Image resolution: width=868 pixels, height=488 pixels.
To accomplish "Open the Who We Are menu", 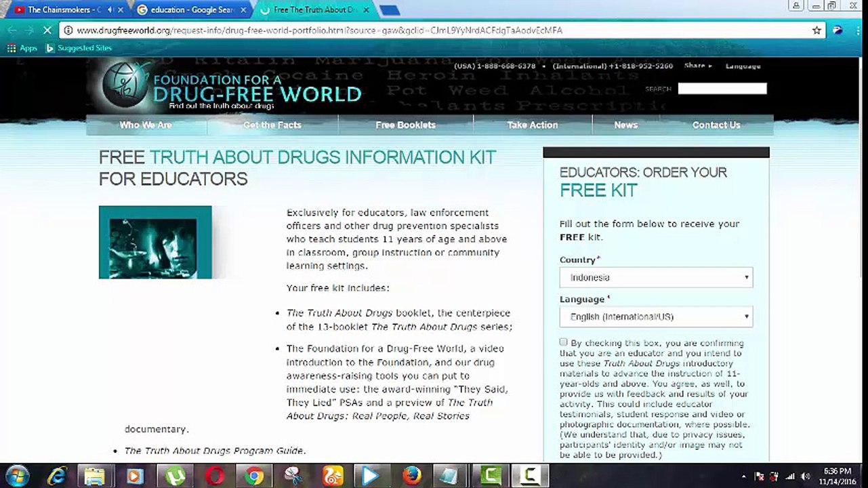I will (x=146, y=125).
